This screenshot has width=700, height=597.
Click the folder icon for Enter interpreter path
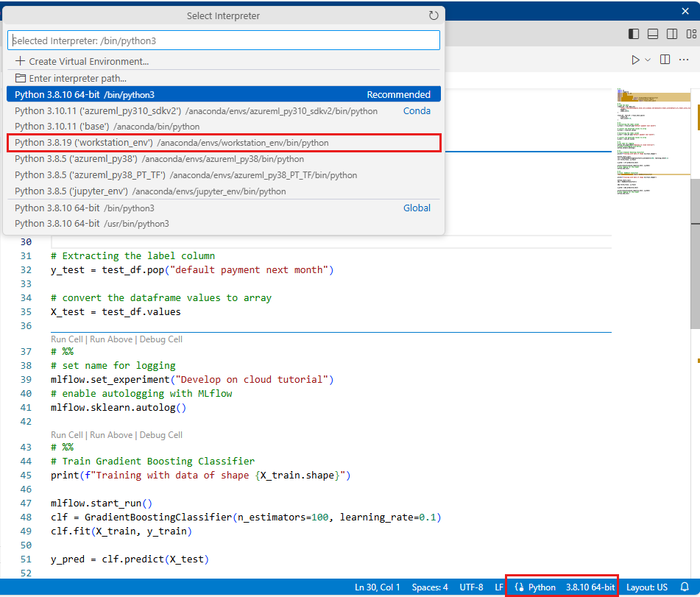(20, 78)
